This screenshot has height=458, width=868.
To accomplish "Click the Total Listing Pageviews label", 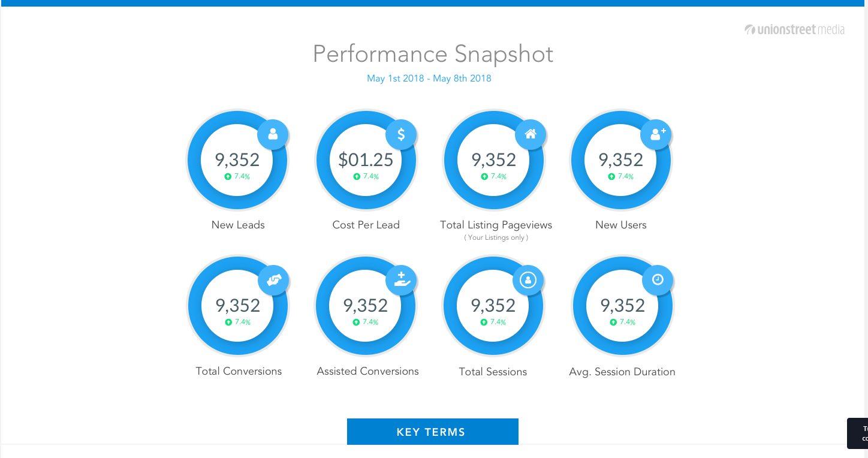I will click(x=496, y=225).
